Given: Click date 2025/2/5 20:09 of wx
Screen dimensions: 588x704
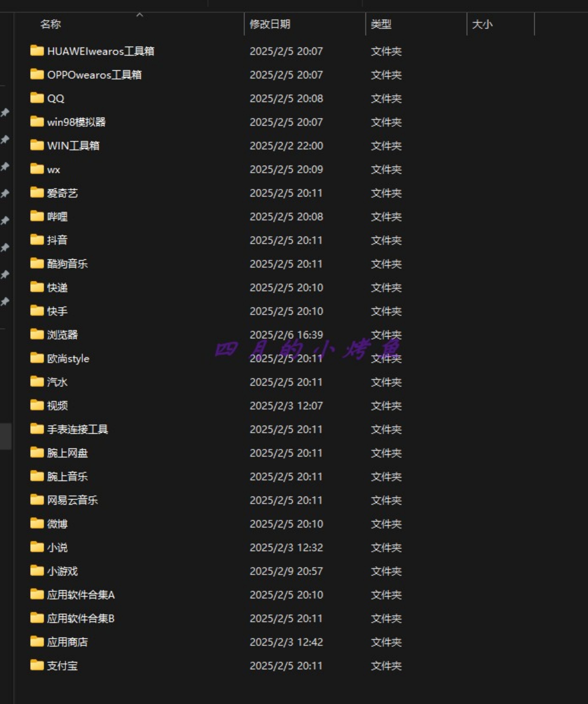Looking at the screenshot, I should (286, 169).
